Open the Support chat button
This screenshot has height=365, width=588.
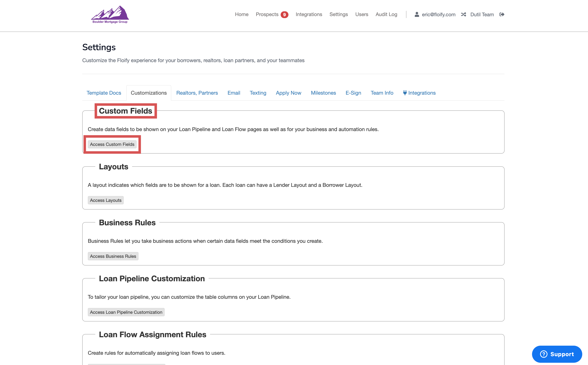click(557, 354)
